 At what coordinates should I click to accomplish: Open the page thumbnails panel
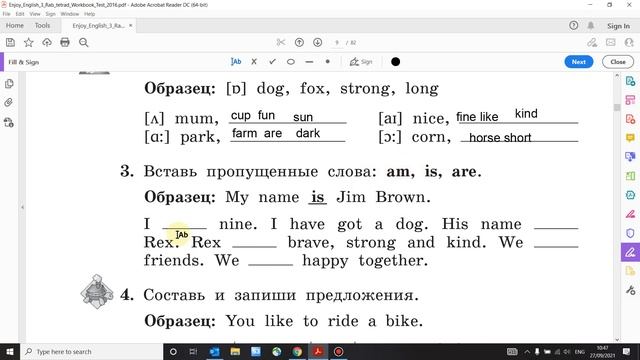(9, 84)
